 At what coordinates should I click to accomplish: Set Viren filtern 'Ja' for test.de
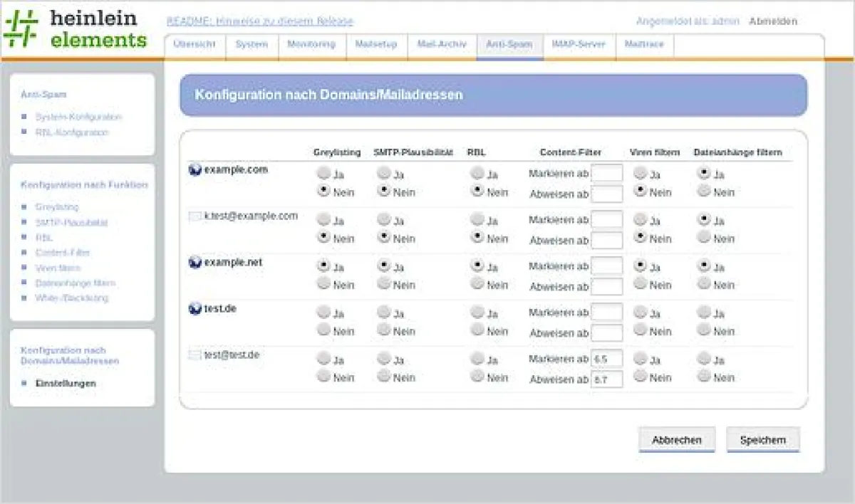641,312
